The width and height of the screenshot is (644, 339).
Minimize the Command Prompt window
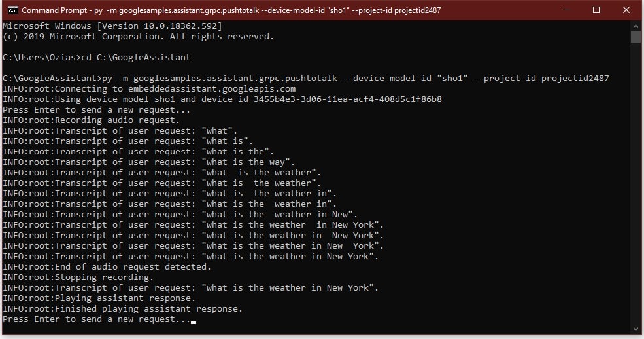pos(567,10)
